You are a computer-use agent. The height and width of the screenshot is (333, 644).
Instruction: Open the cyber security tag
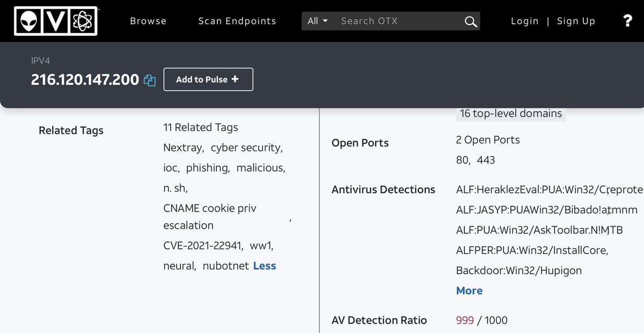pos(245,147)
